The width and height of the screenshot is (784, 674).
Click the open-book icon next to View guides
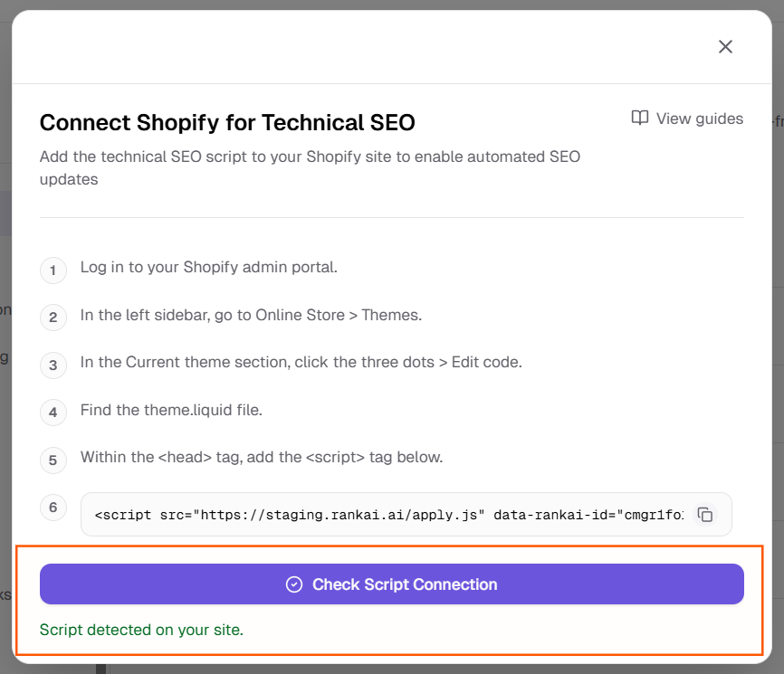click(x=640, y=118)
